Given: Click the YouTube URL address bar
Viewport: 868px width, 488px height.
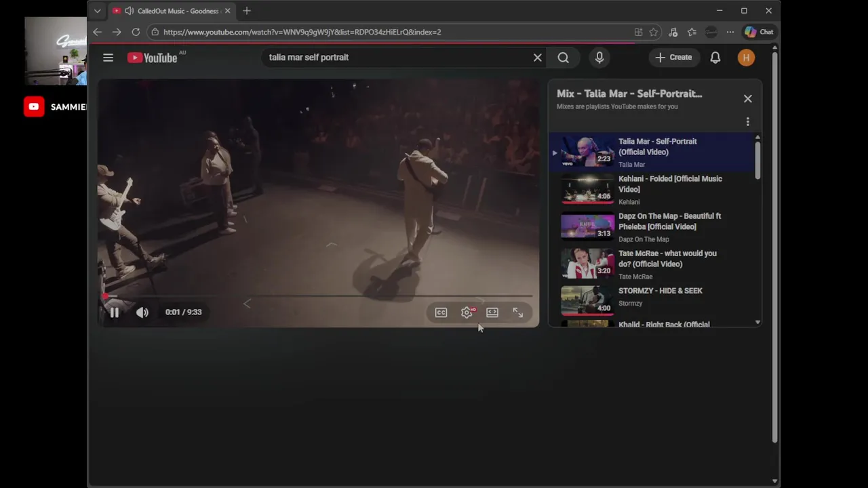Looking at the screenshot, I should point(302,32).
